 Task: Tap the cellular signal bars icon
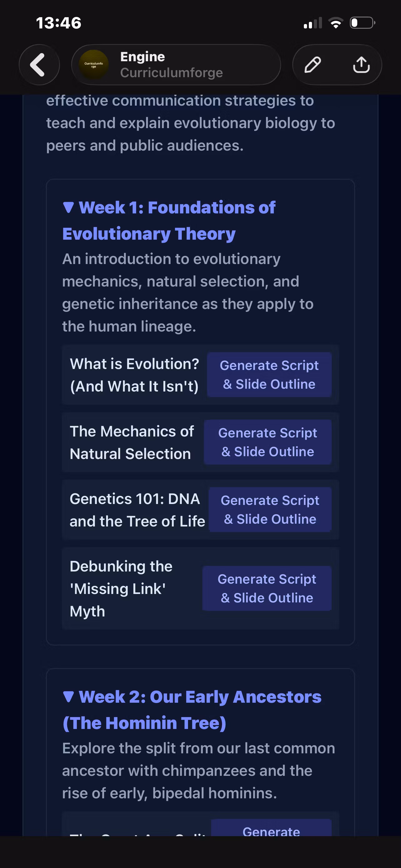coord(313,23)
